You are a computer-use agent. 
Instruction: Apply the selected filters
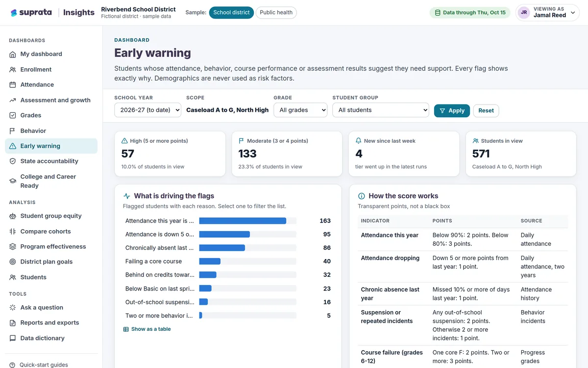(452, 111)
